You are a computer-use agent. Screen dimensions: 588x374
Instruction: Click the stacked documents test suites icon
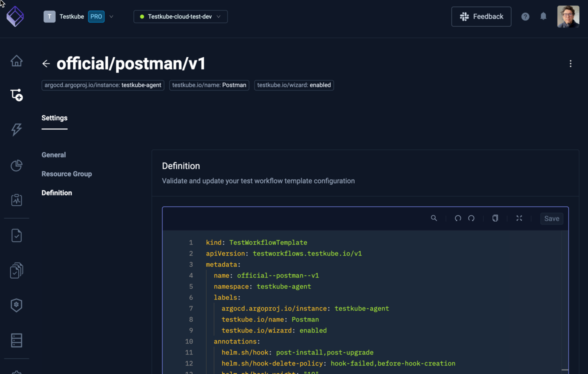[x=16, y=270]
